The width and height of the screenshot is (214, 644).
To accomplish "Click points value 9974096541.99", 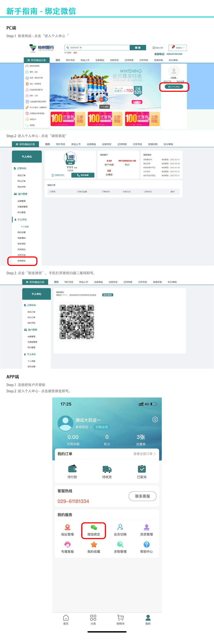I will point(127,161).
